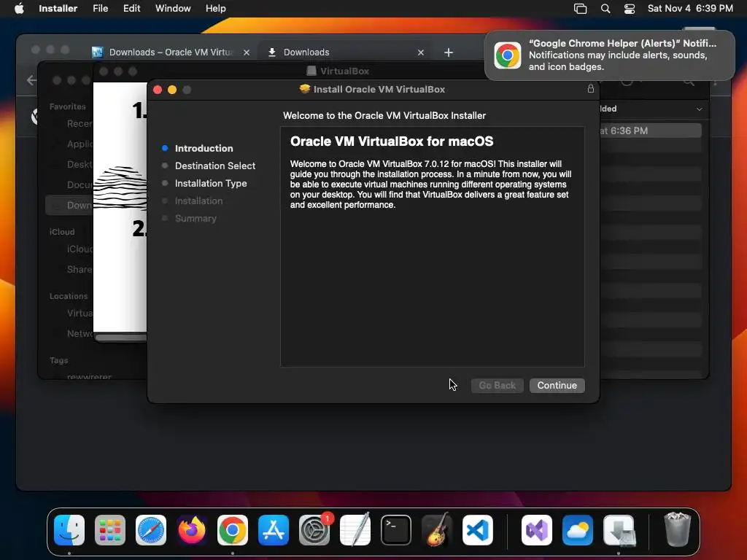Image resolution: width=747 pixels, height=560 pixels.
Task: Open Launchpad from the Dock
Action: coord(110,530)
